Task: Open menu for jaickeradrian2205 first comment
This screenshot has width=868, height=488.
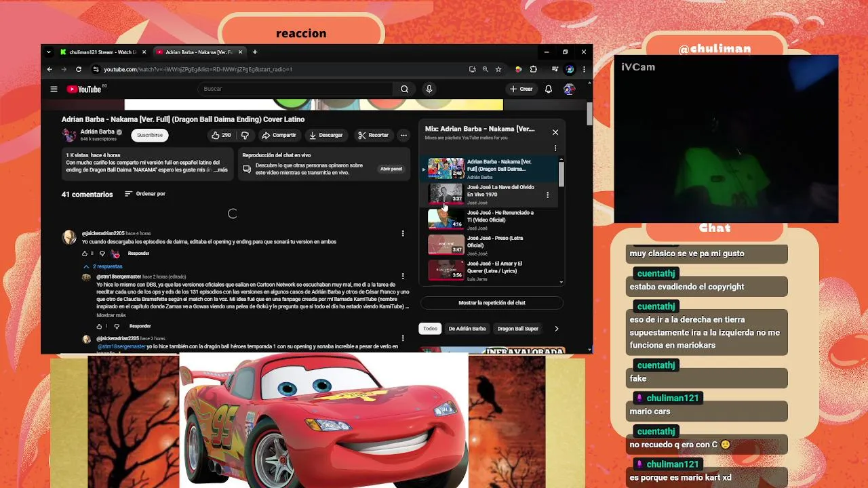Action: pos(403,234)
